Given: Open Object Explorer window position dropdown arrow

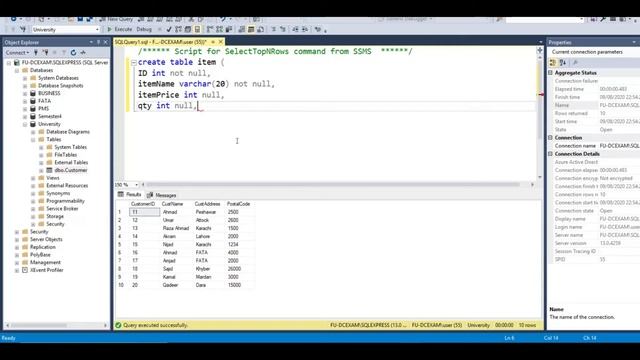Looking at the screenshot, I should pyautogui.click(x=91, y=42).
